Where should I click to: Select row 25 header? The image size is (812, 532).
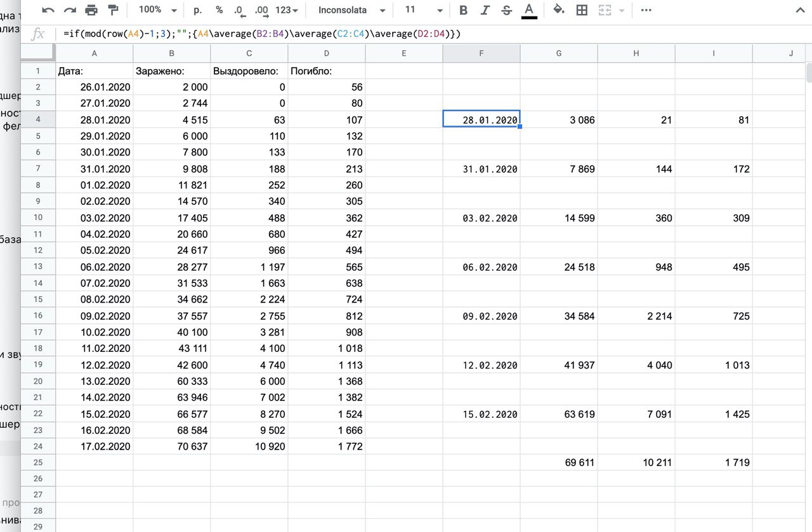tap(38, 462)
